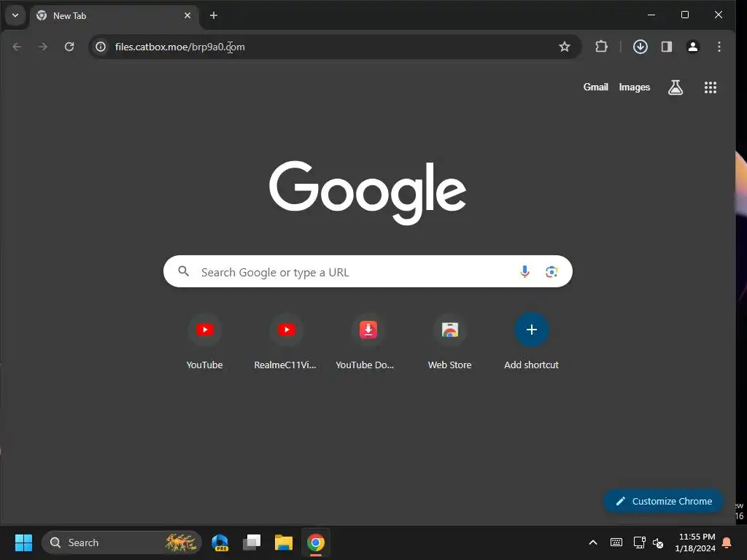
Task: Toggle the Chrome side panel
Action: [667, 47]
